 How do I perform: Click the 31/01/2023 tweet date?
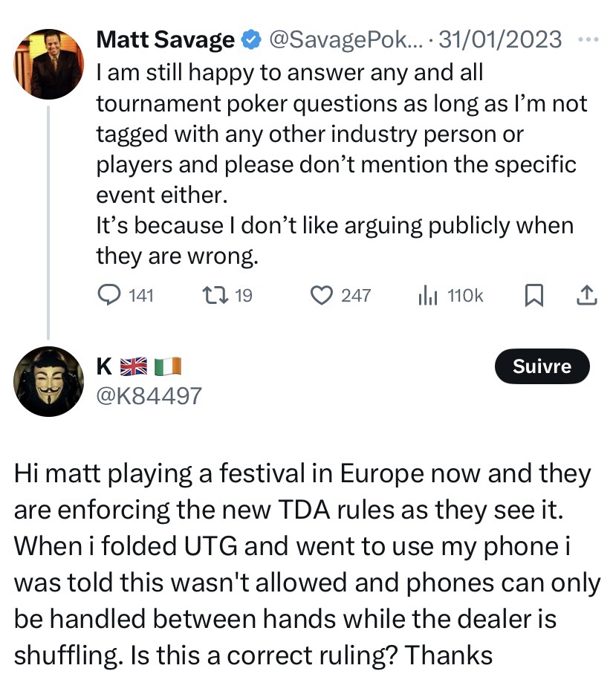pyautogui.click(x=500, y=39)
